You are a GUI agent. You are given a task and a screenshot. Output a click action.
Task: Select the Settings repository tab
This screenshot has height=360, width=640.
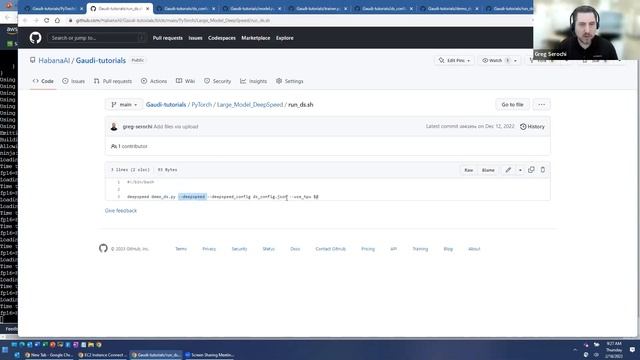[x=289, y=81]
